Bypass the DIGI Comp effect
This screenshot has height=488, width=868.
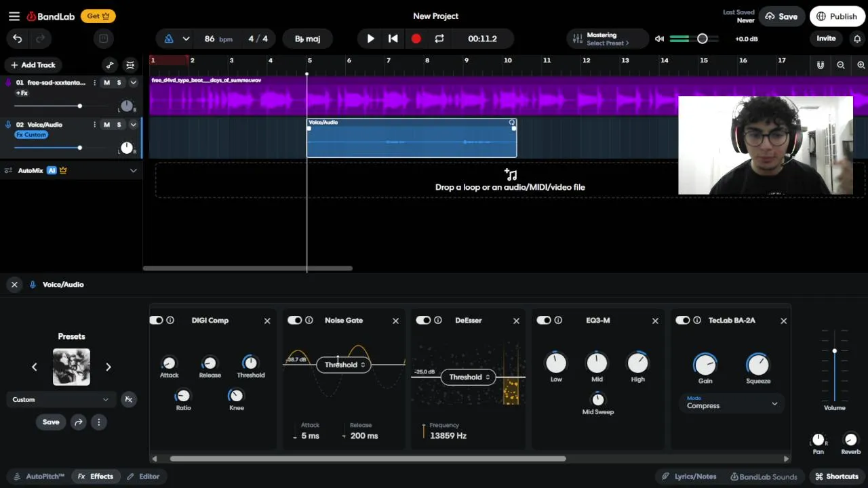(157, 321)
